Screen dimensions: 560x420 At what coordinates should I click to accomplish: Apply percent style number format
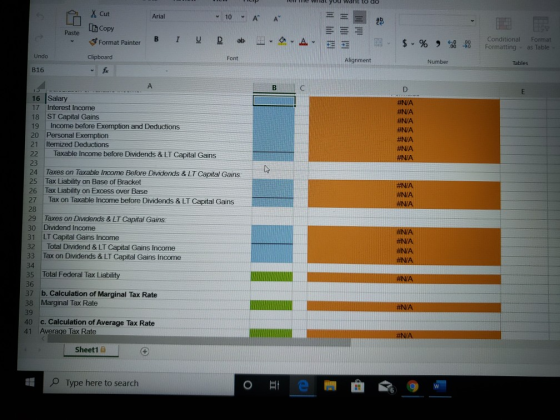[x=423, y=44]
